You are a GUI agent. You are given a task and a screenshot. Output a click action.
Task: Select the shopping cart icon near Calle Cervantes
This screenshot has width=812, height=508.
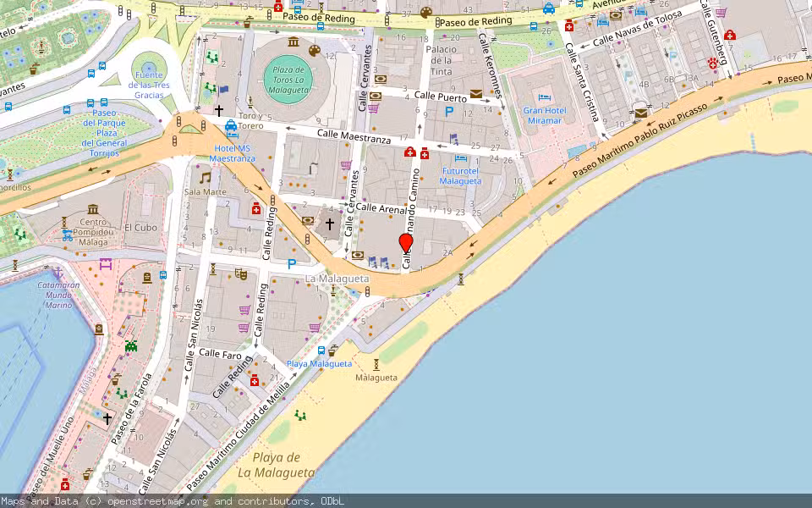click(372, 108)
